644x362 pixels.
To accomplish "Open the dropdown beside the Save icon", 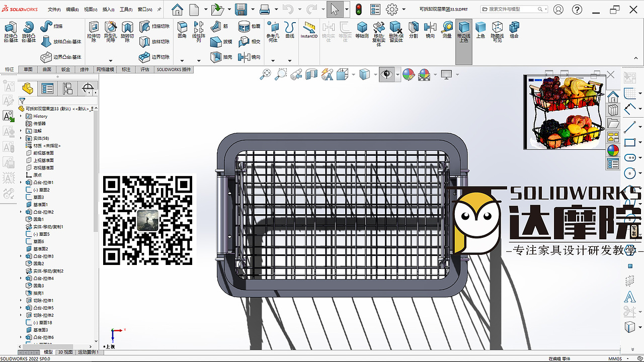I will click(x=252, y=9).
